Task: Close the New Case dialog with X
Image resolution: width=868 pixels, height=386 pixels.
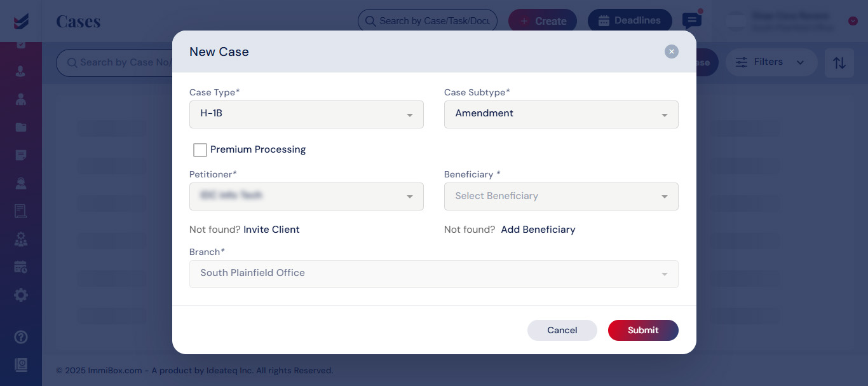Action: pos(672,52)
